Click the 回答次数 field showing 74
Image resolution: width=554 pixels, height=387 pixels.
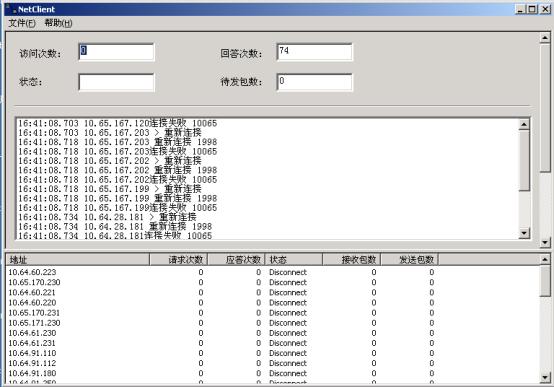pyautogui.click(x=314, y=52)
